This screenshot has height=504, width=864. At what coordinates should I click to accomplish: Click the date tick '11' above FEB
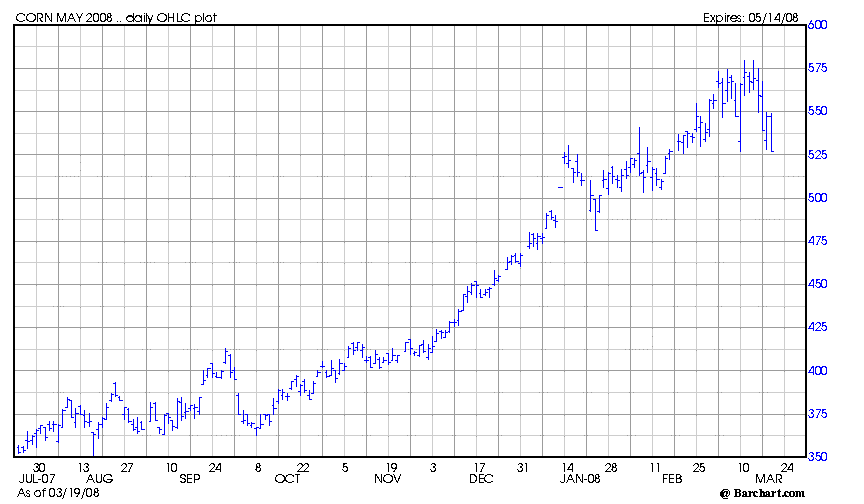click(x=655, y=468)
